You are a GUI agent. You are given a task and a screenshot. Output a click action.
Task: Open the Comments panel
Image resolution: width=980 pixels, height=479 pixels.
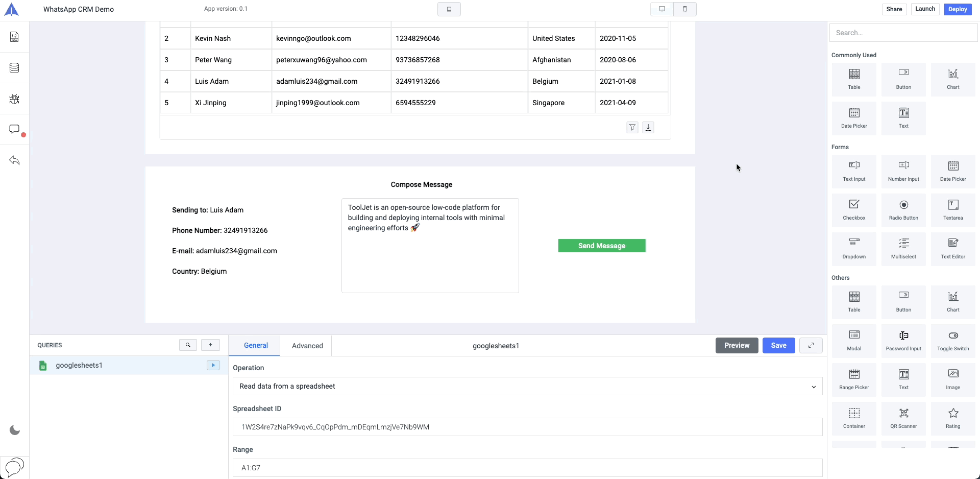tap(14, 129)
